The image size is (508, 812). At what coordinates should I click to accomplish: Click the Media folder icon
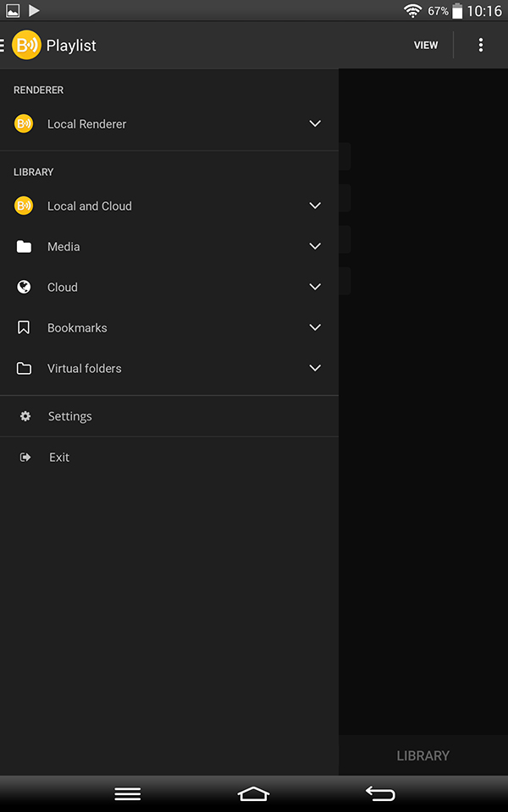(x=24, y=246)
